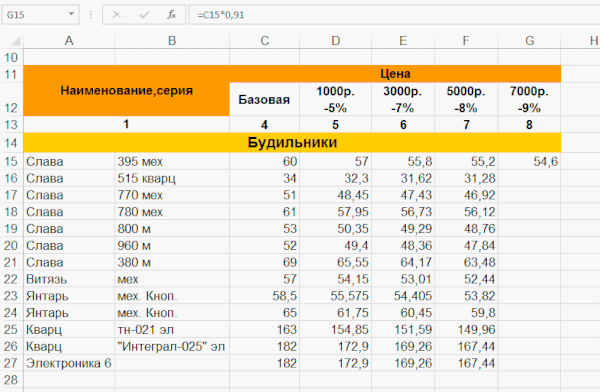Select row 10 header
The image size is (600, 392).
click(x=11, y=57)
